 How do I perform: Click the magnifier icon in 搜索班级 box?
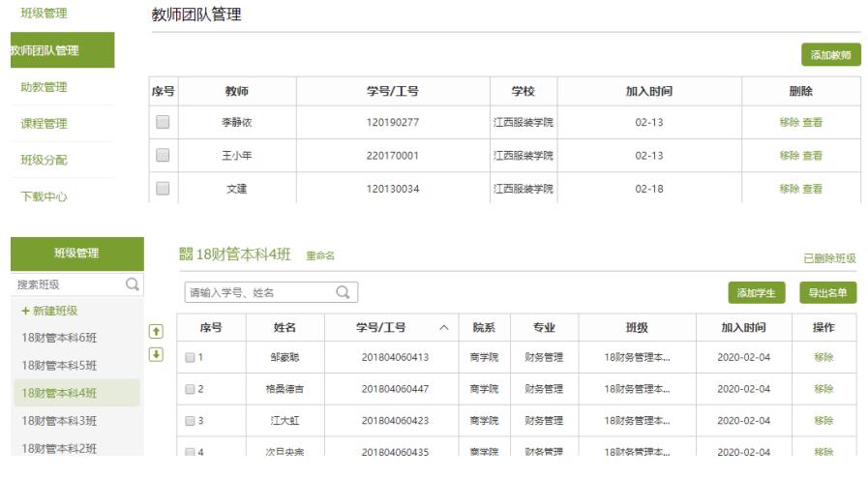tap(132, 285)
